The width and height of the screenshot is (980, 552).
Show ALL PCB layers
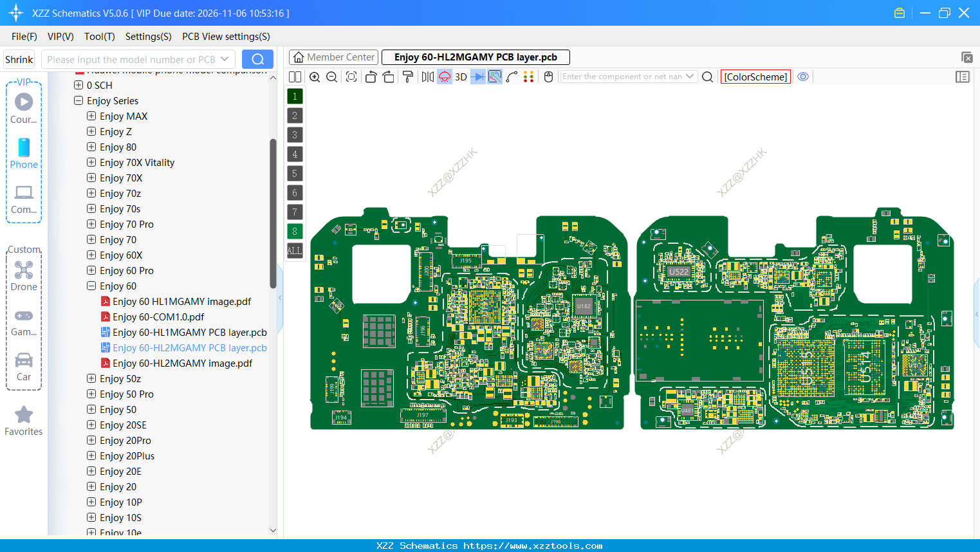click(294, 250)
